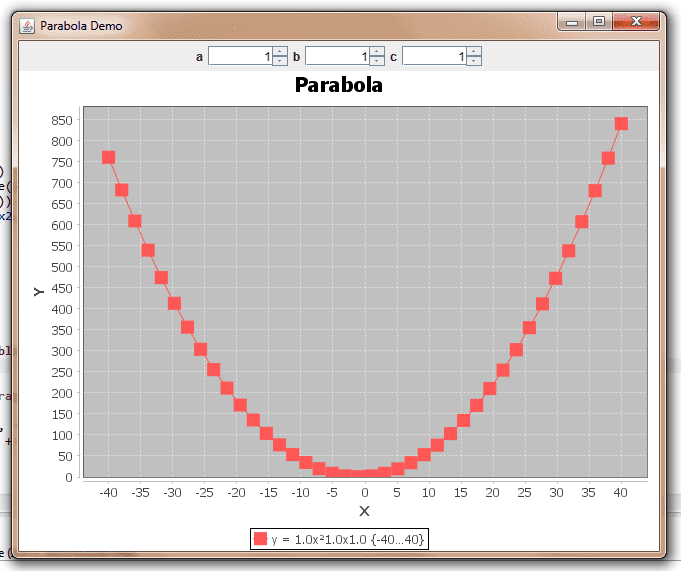The width and height of the screenshot is (681, 571).
Task: Click the legend equation text
Action: click(347, 539)
